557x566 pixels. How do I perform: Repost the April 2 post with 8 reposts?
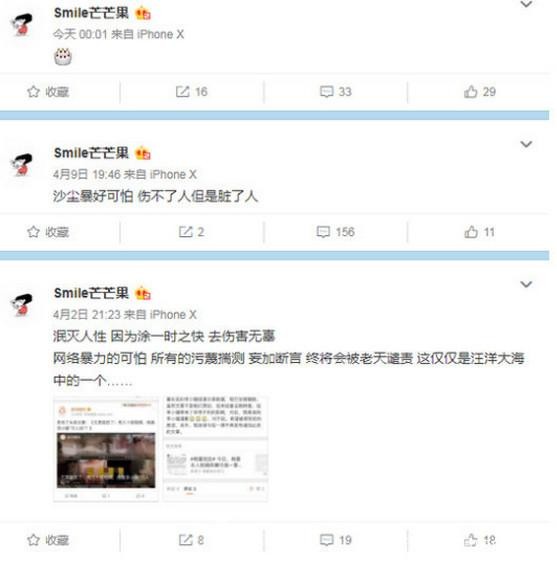191,540
